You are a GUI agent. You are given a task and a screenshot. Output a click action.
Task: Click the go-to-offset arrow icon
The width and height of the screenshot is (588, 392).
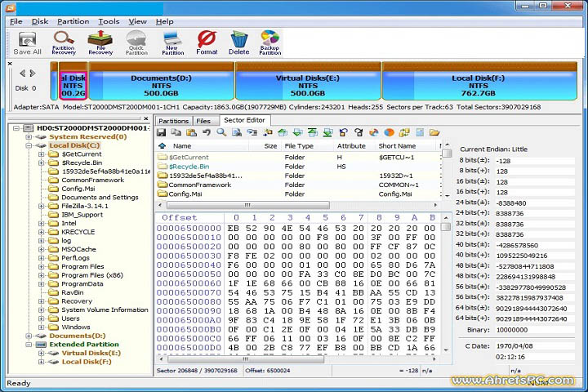267,132
